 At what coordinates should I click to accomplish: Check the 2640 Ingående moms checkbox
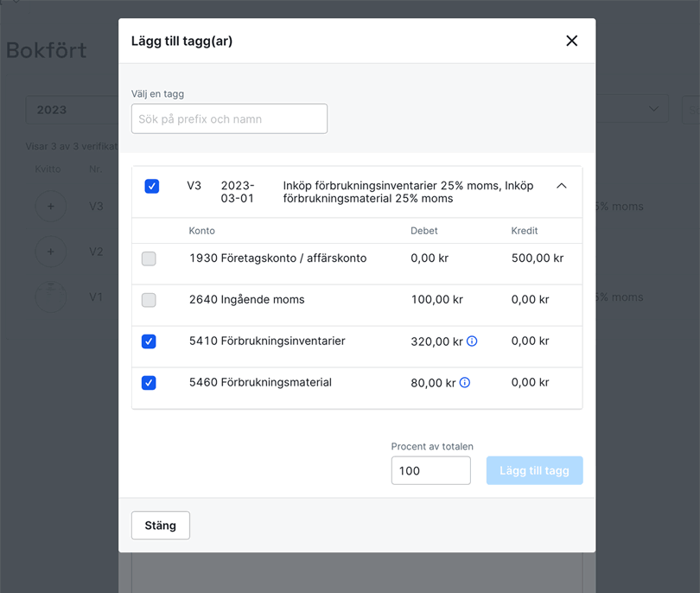click(149, 300)
